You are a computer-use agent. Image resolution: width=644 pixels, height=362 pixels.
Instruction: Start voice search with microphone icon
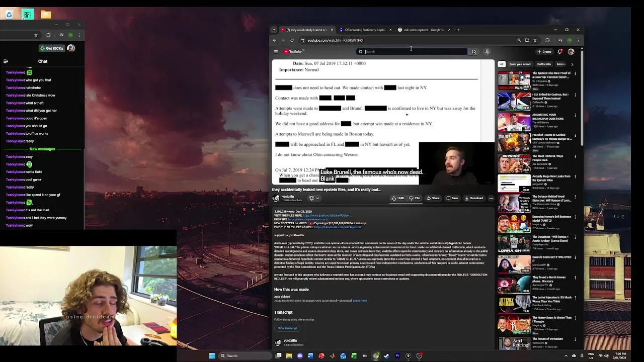click(487, 52)
